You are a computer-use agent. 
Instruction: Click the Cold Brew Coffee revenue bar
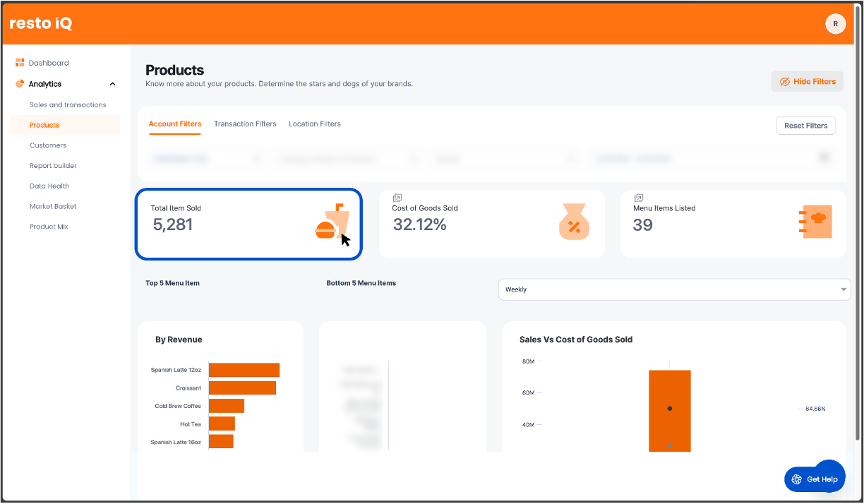click(x=227, y=406)
